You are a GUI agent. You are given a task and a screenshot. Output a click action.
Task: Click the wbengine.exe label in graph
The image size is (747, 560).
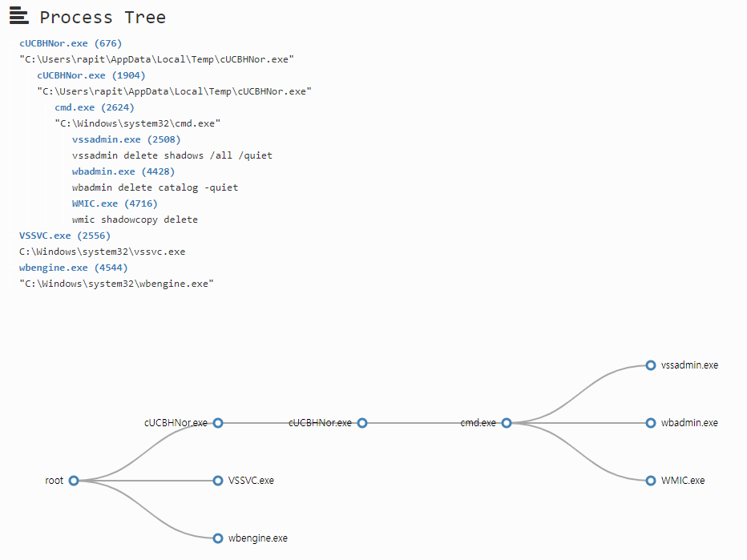tap(258, 538)
